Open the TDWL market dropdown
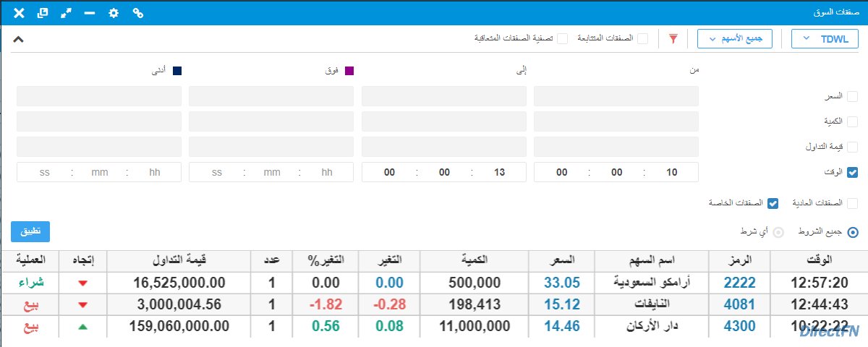 [825, 38]
